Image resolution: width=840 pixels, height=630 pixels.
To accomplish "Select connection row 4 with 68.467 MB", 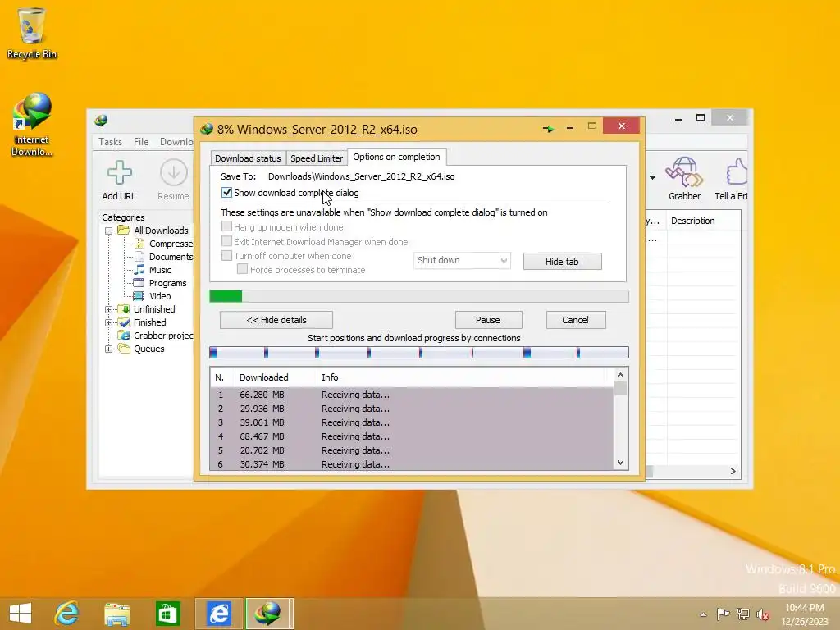I will (412, 436).
